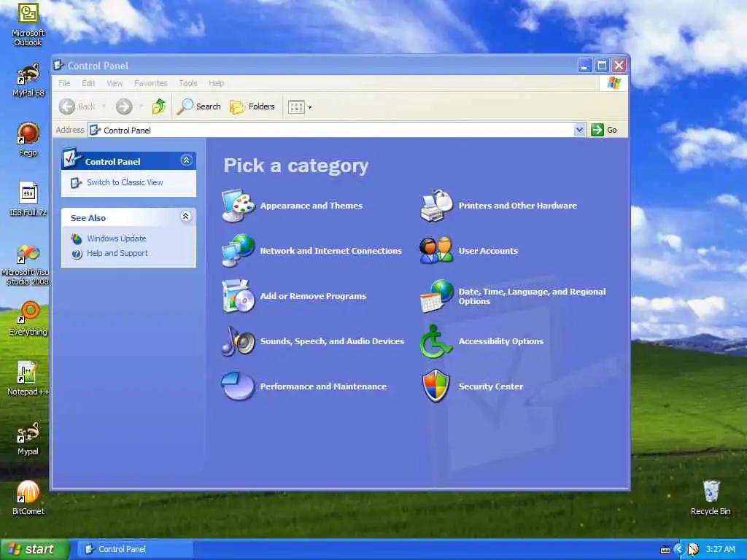Screen dimensions: 747x560
Task: Open Accessibility Options text link
Action: (500, 341)
